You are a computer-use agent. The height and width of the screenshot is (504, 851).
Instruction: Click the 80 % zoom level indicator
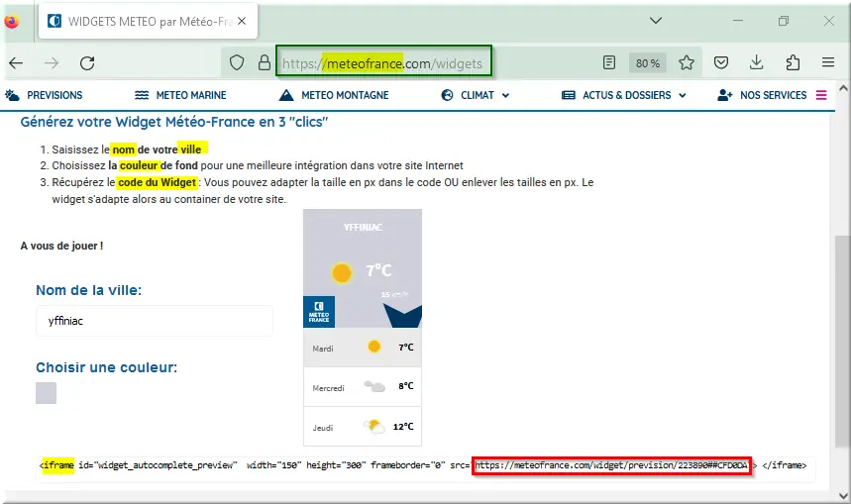coord(648,63)
